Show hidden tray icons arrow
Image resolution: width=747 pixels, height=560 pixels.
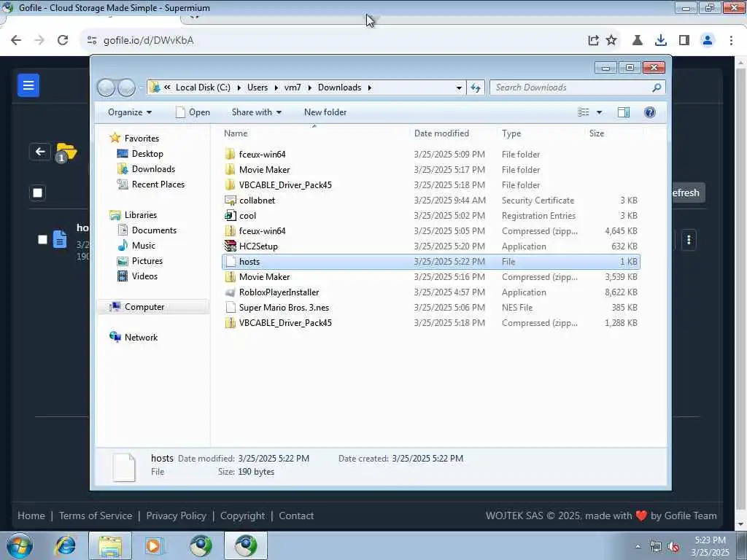[x=638, y=547]
